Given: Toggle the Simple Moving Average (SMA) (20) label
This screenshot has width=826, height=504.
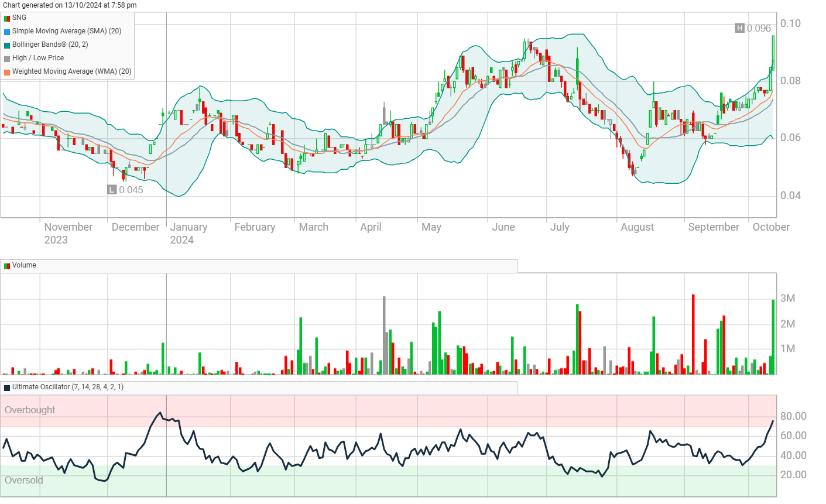Looking at the screenshot, I should (x=66, y=31).
